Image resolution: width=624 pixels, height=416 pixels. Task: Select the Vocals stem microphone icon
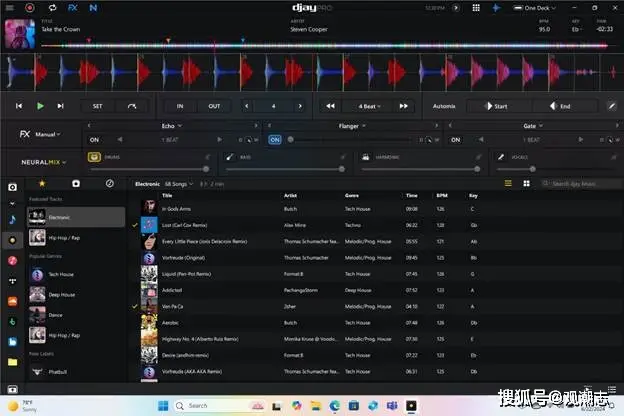tap(501, 157)
